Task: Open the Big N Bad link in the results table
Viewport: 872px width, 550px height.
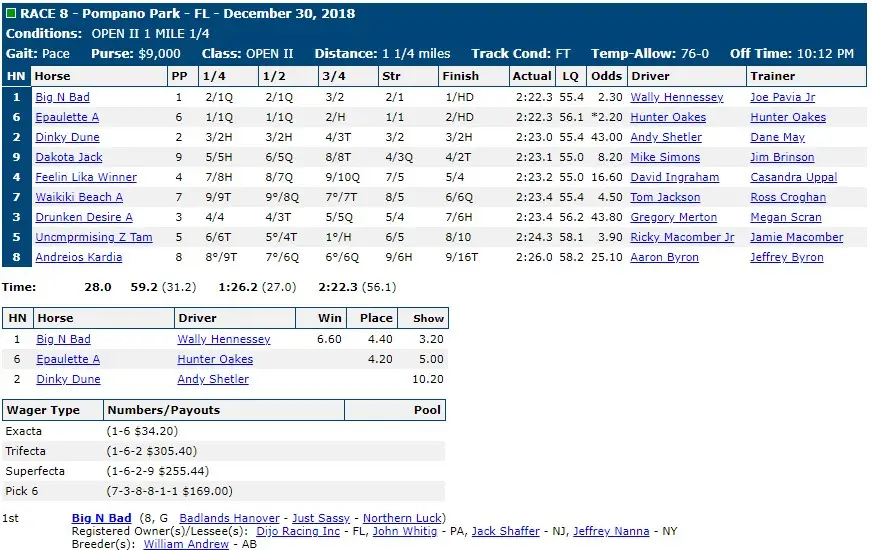Action: [62, 97]
